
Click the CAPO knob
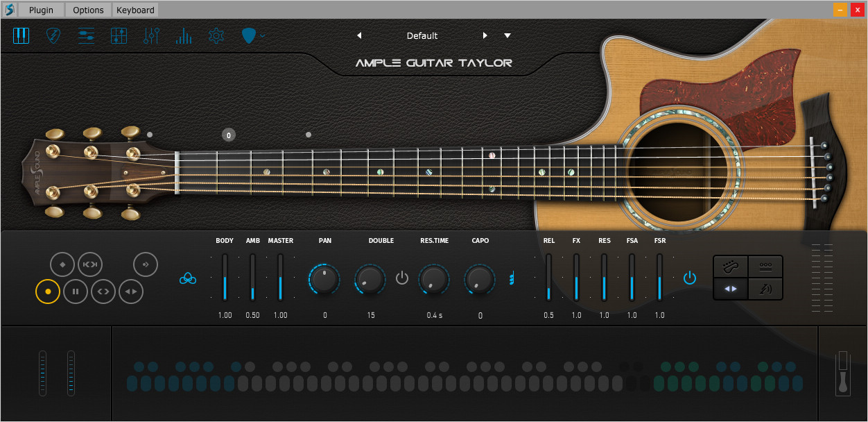(x=480, y=279)
